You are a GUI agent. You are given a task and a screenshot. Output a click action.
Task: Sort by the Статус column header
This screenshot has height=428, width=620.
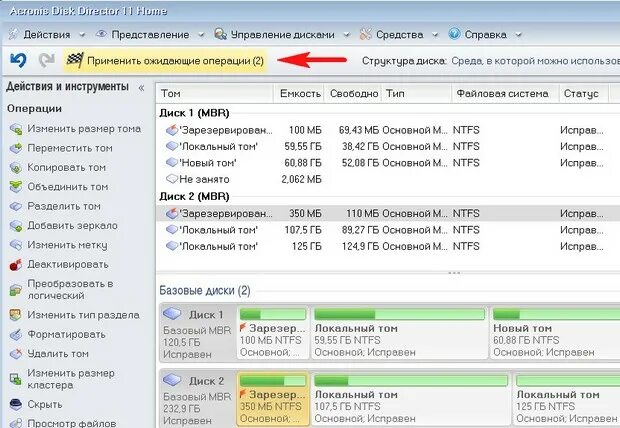coord(584,94)
